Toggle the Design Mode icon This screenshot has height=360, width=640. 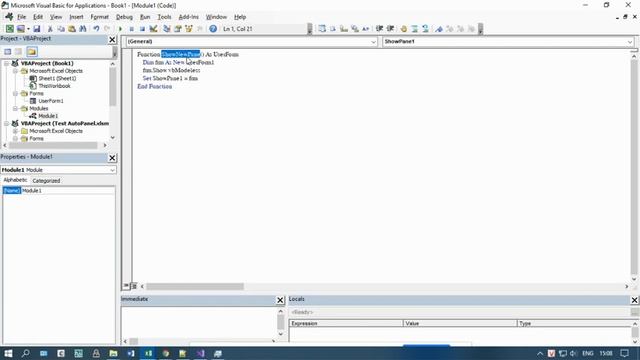153,29
